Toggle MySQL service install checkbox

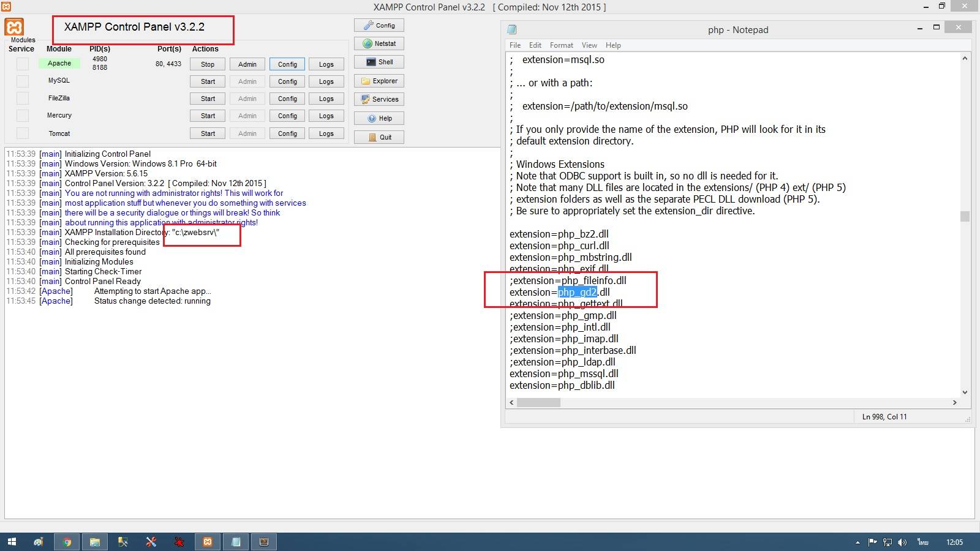(x=23, y=81)
